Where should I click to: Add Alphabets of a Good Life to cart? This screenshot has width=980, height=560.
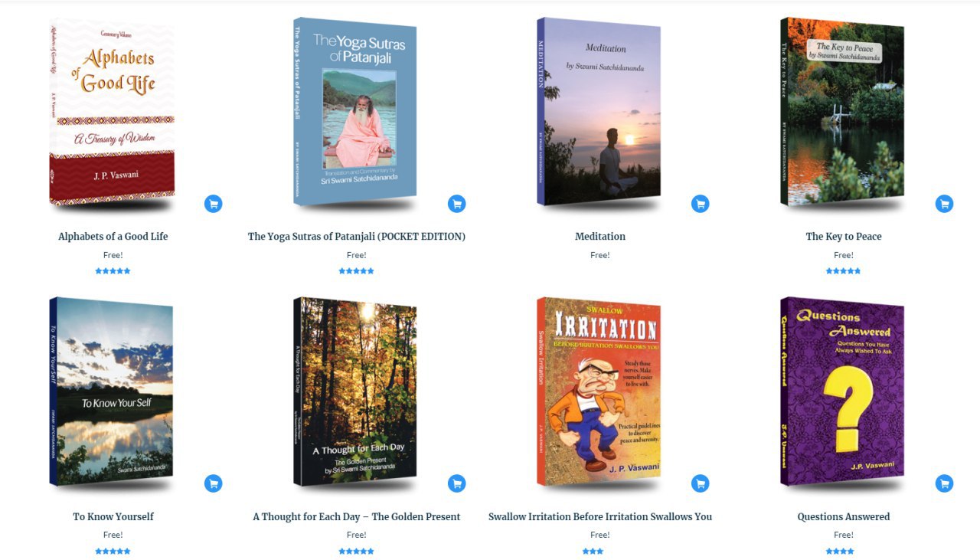(x=214, y=204)
